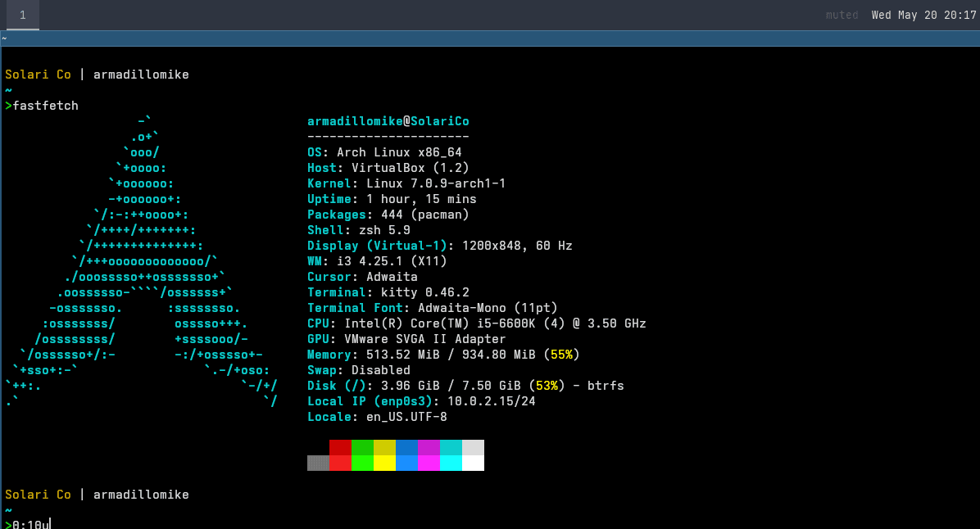
Task: Click the WM: i3 4.25.1 (X11) line
Action: click(x=377, y=261)
